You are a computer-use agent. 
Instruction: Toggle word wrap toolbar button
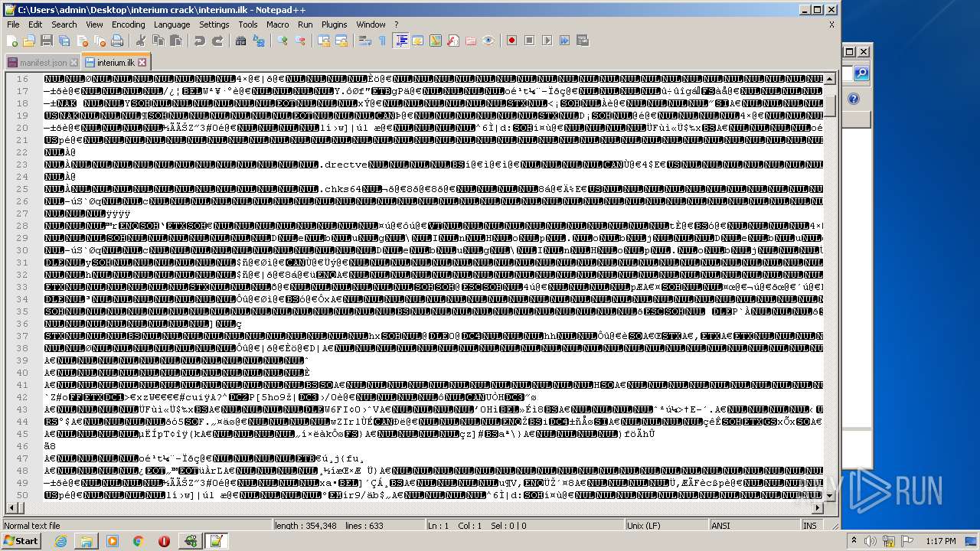(x=364, y=41)
